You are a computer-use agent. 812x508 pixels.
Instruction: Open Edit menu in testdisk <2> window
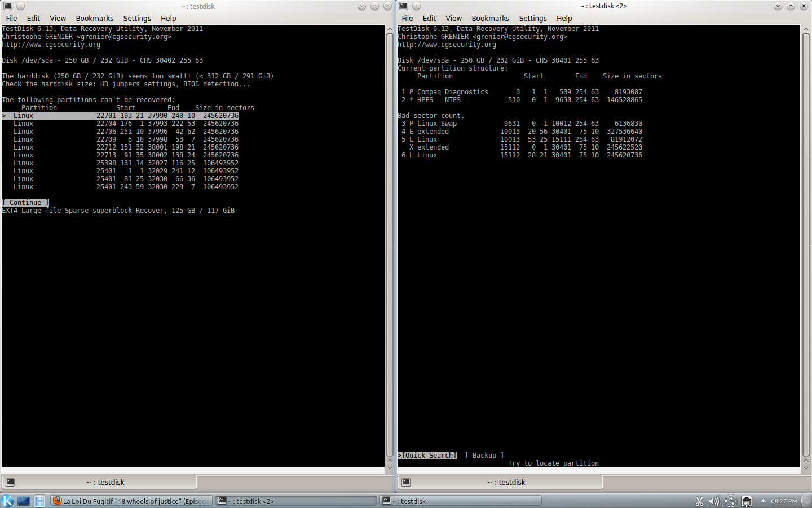429,18
